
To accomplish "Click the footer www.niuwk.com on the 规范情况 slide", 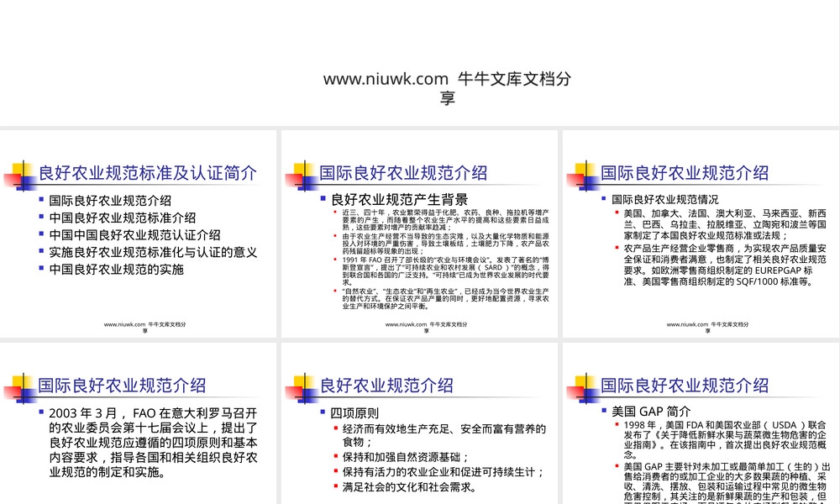I will tap(707, 328).
